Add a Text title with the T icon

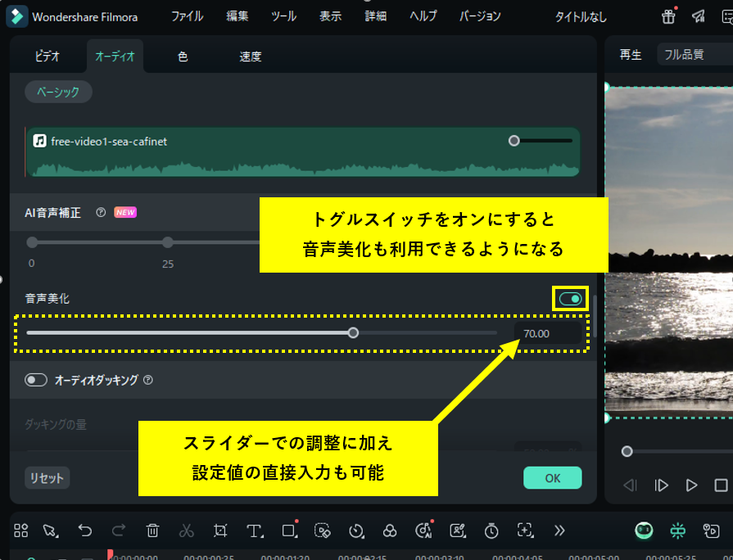253,531
